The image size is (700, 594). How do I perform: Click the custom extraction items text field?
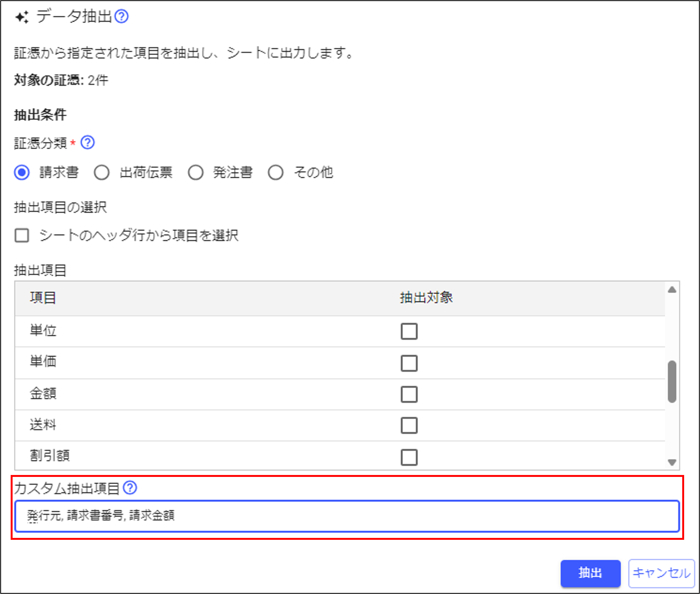pos(347,516)
